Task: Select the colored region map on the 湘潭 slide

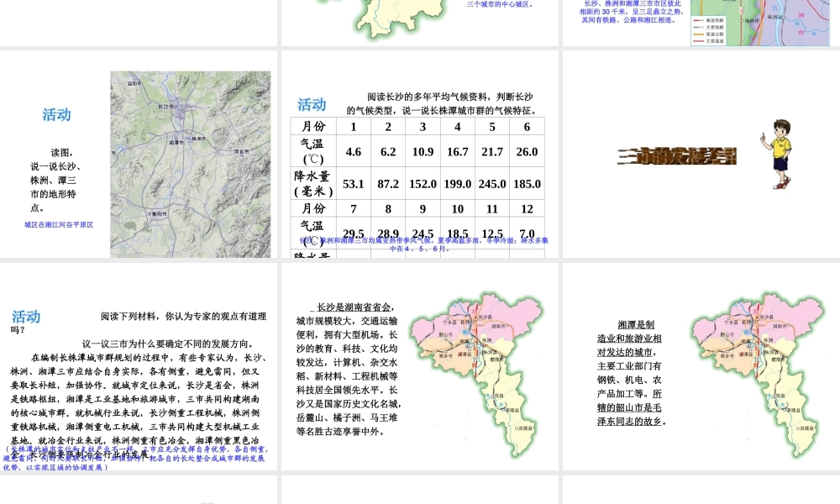Action: pos(759,374)
